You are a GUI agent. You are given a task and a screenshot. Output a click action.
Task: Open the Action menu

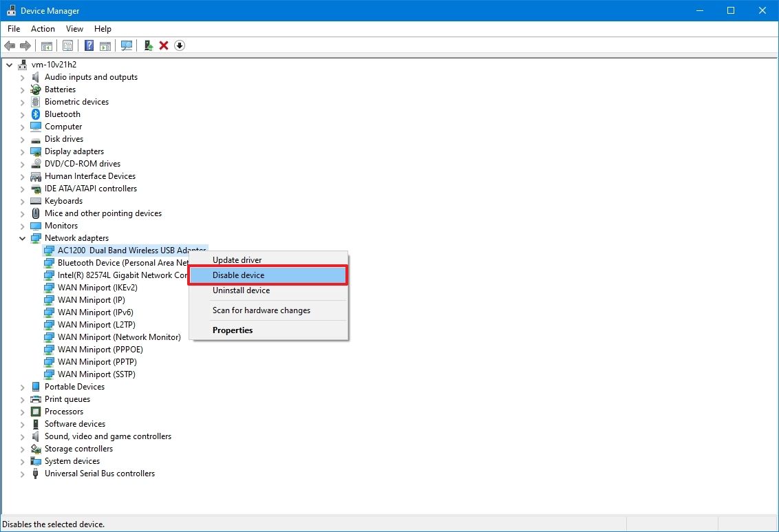click(43, 29)
